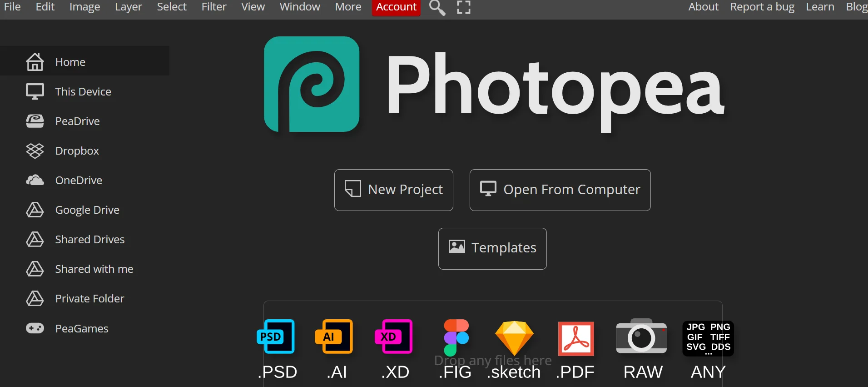
Task: Click the ANY formats icon
Action: (708, 338)
